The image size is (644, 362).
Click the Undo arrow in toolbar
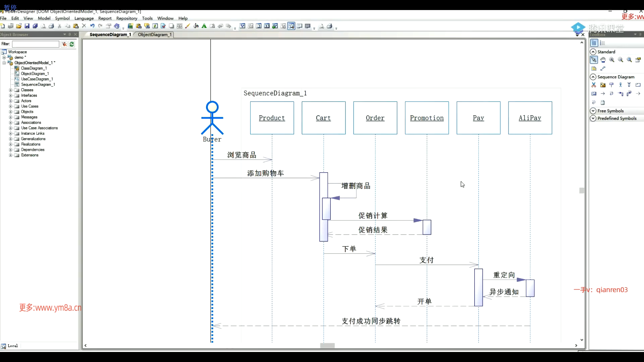pyautogui.click(x=92, y=26)
